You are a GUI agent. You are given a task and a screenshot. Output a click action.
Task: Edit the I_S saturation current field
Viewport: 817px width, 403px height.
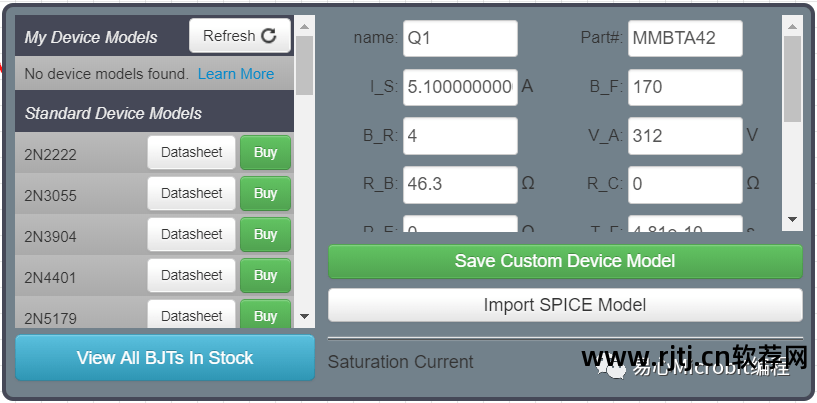(460, 87)
